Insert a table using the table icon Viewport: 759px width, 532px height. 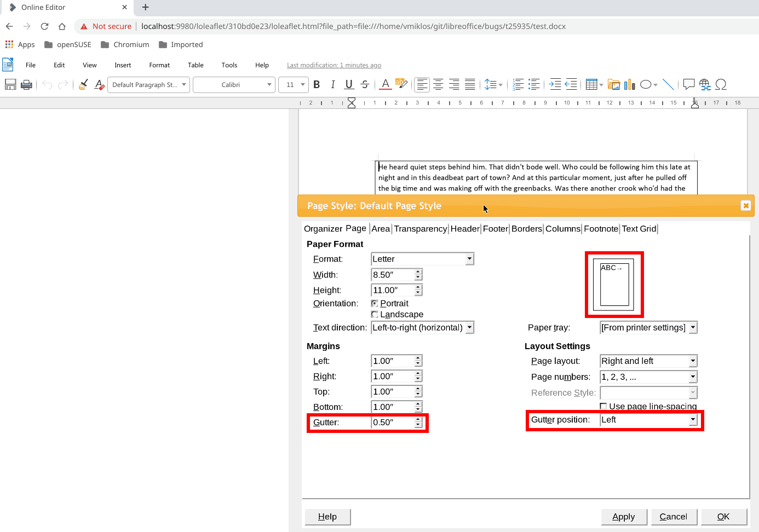(x=591, y=84)
